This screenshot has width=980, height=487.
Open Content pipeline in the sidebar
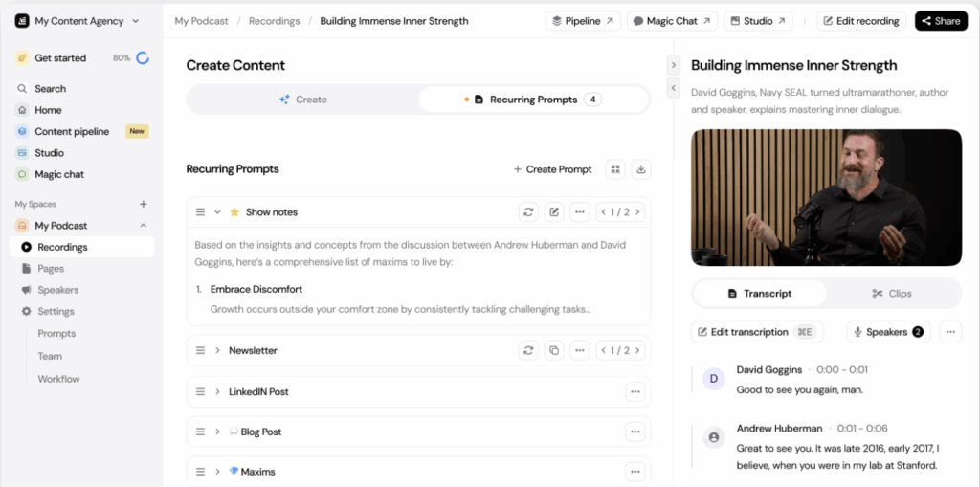[72, 132]
